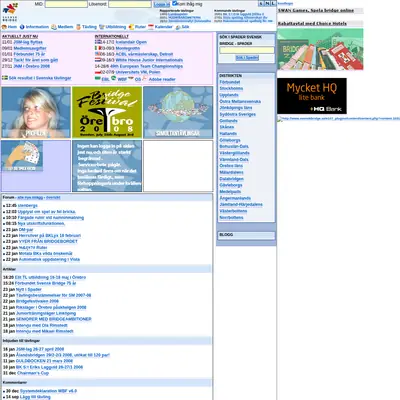Click the Medlem people icon
Image resolution: width=400 pixels, height=400 pixels.
[54, 27]
